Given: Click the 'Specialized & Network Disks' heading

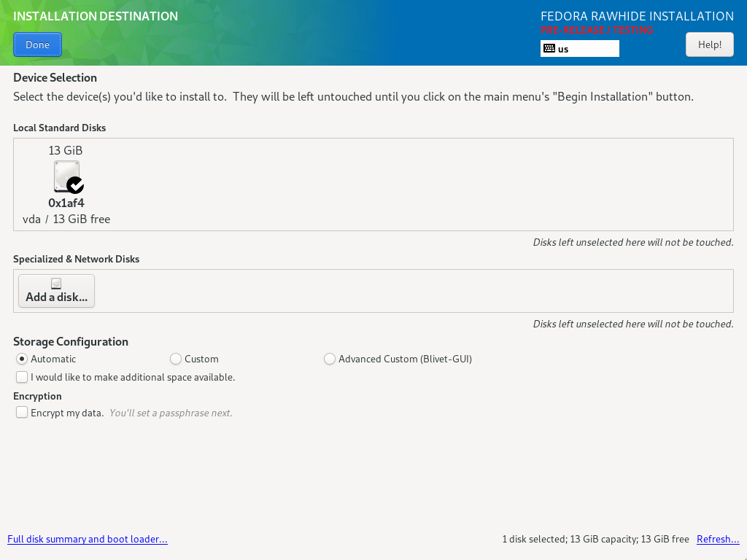Looking at the screenshot, I should point(76,259).
